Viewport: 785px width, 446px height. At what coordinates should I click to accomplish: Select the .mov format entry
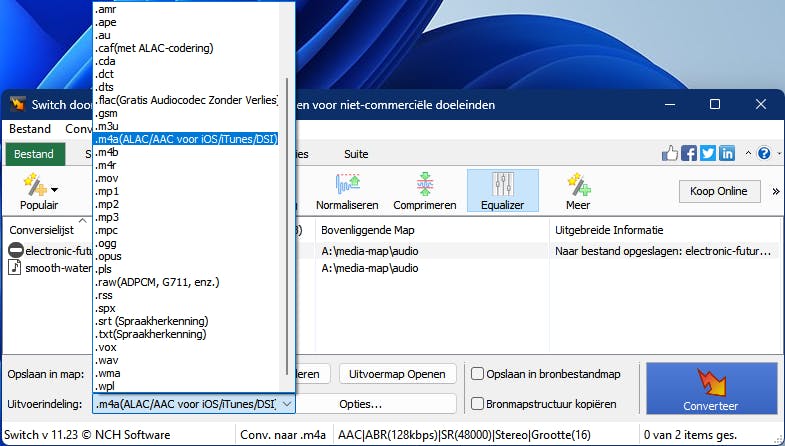click(186, 178)
